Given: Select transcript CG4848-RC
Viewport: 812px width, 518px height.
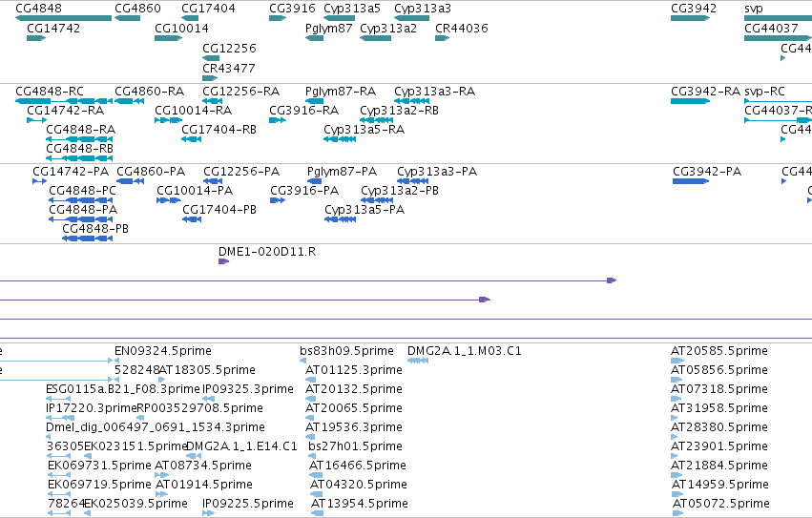Looking at the screenshot, I should click(64, 101).
